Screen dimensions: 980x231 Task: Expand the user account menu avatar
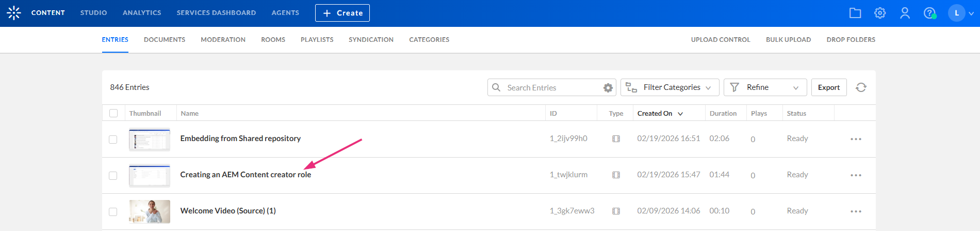(960, 13)
